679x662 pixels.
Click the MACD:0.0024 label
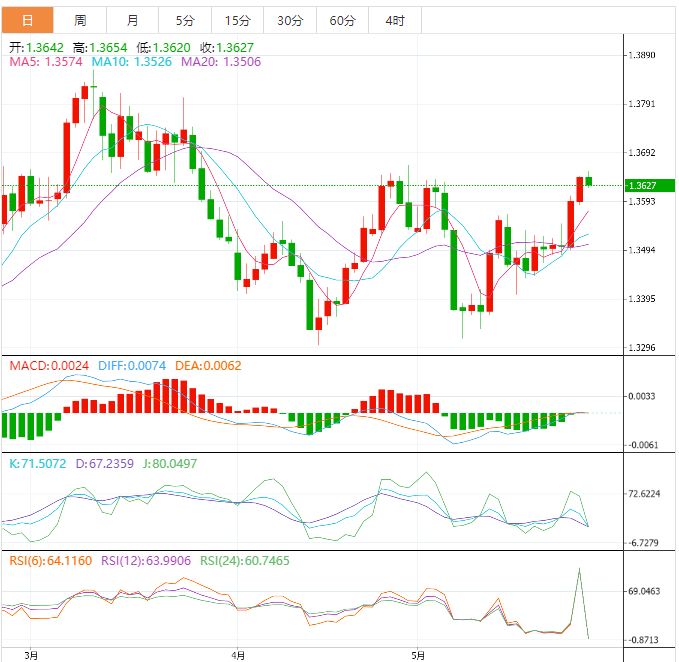(x=49, y=366)
